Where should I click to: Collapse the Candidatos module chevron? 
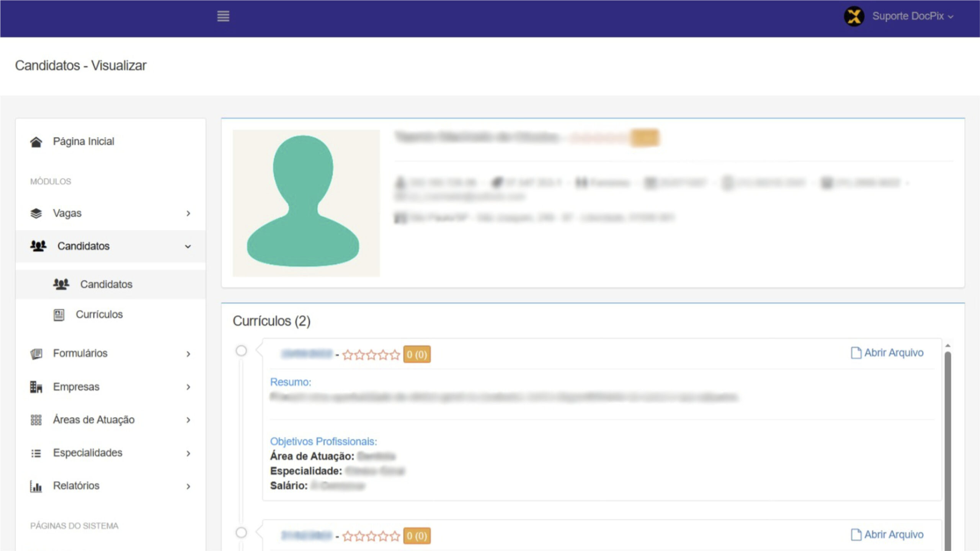click(x=188, y=246)
